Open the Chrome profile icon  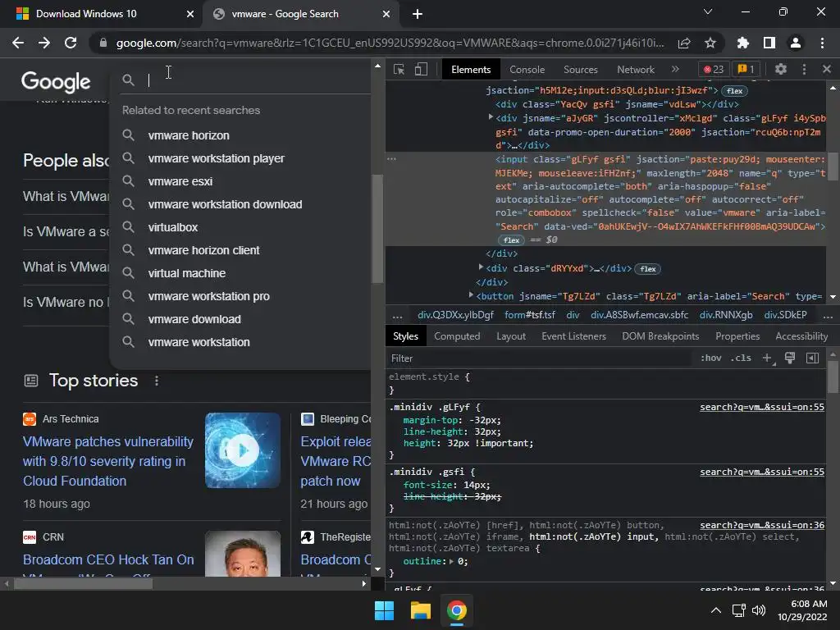[x=796, y=43]
